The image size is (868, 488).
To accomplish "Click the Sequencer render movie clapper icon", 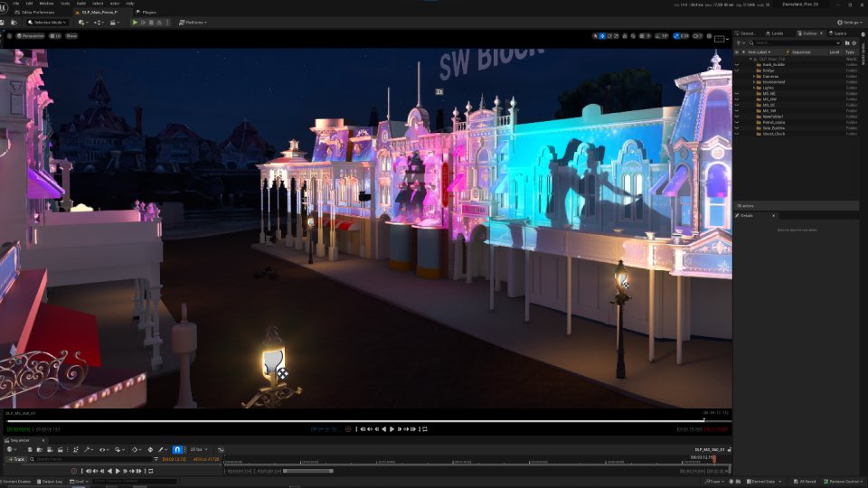I will [60, 450].
